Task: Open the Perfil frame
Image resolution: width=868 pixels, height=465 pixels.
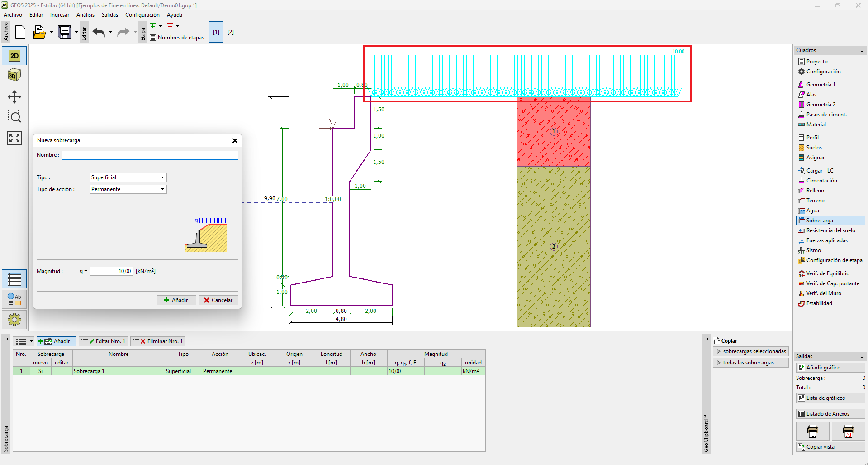Action: tap(830, 138)
